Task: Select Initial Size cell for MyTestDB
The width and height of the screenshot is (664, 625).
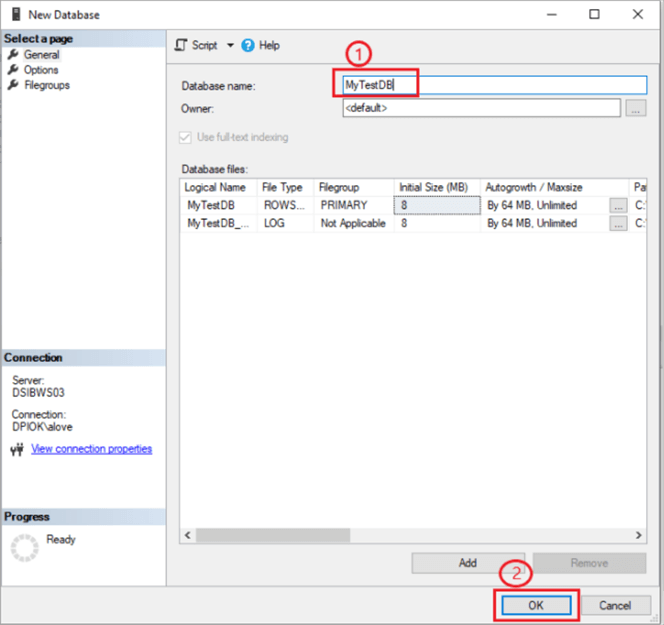Action: [x=436, y=205]
